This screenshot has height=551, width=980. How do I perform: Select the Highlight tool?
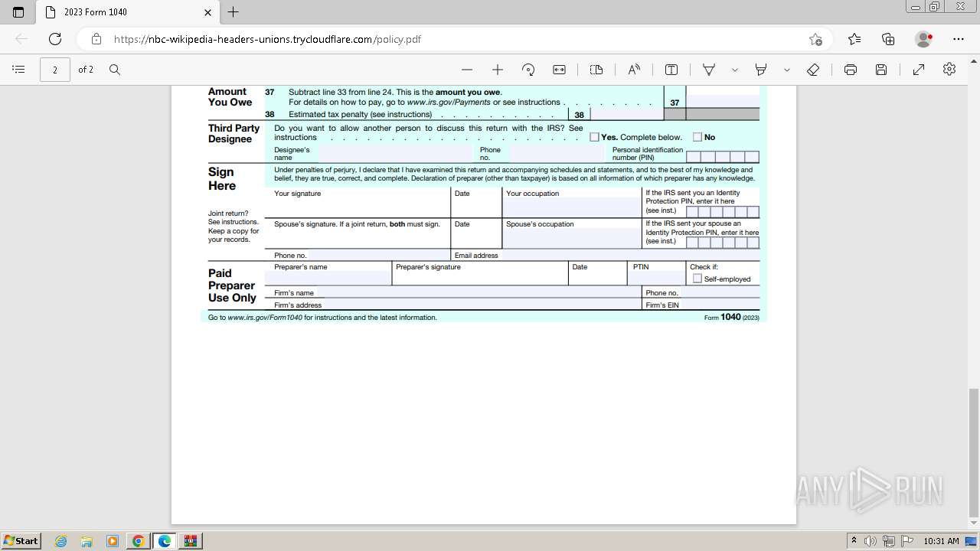(761, 70)
